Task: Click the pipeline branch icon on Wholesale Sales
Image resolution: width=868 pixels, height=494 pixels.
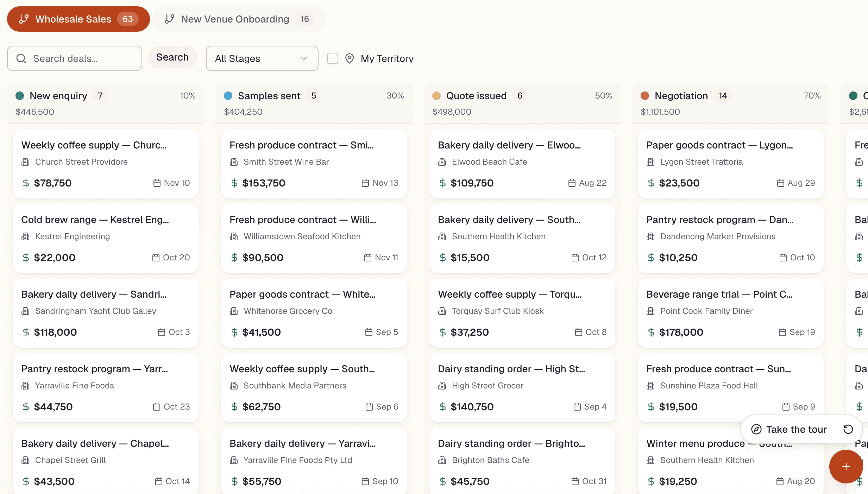Action: [24, 19]
